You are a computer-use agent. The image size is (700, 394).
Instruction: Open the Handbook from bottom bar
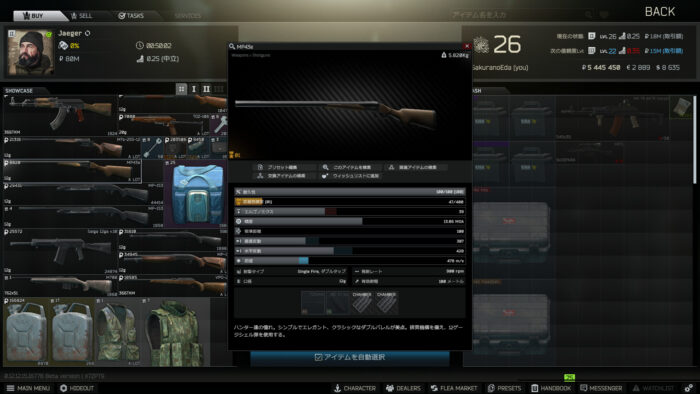551,388
